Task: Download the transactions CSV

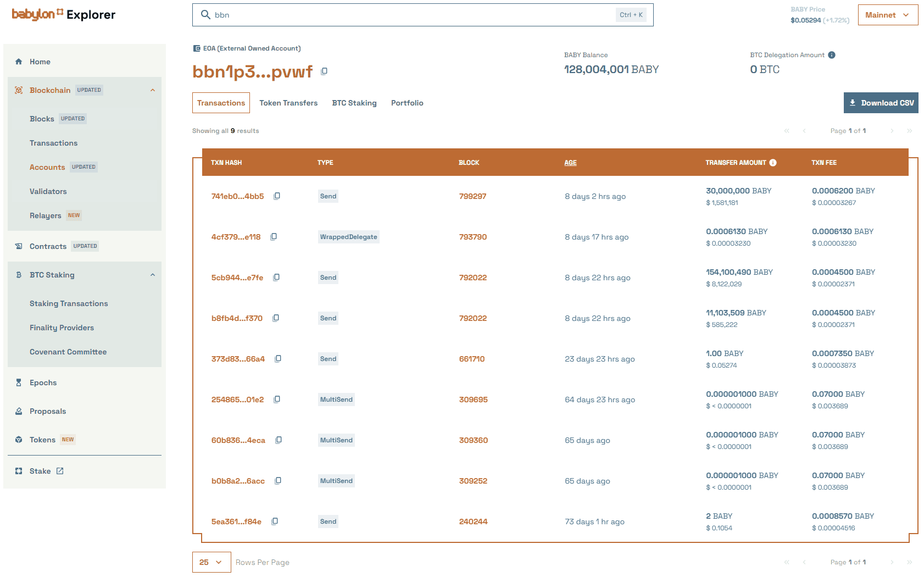Action: 881,103
